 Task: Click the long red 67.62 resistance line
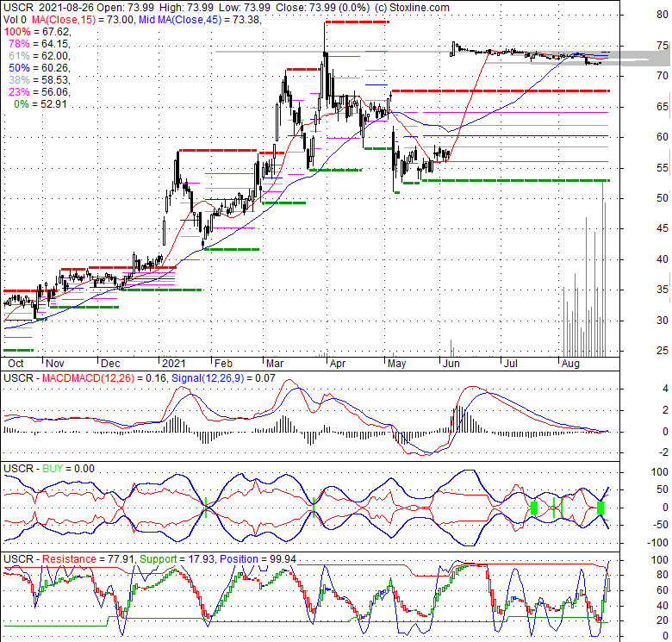pos(501,90)
